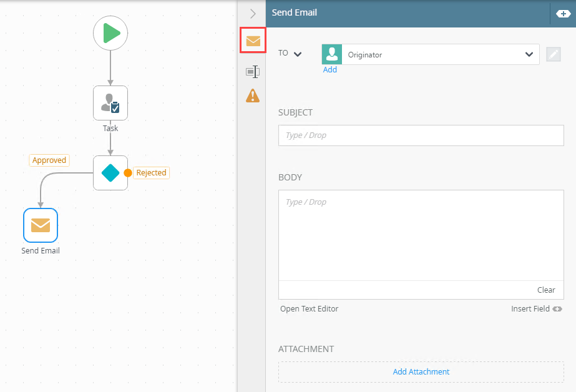The width and height of the screenshot is (576, 392).
Task: Open the Properties tab icon
Action: (x=253, y=71)
